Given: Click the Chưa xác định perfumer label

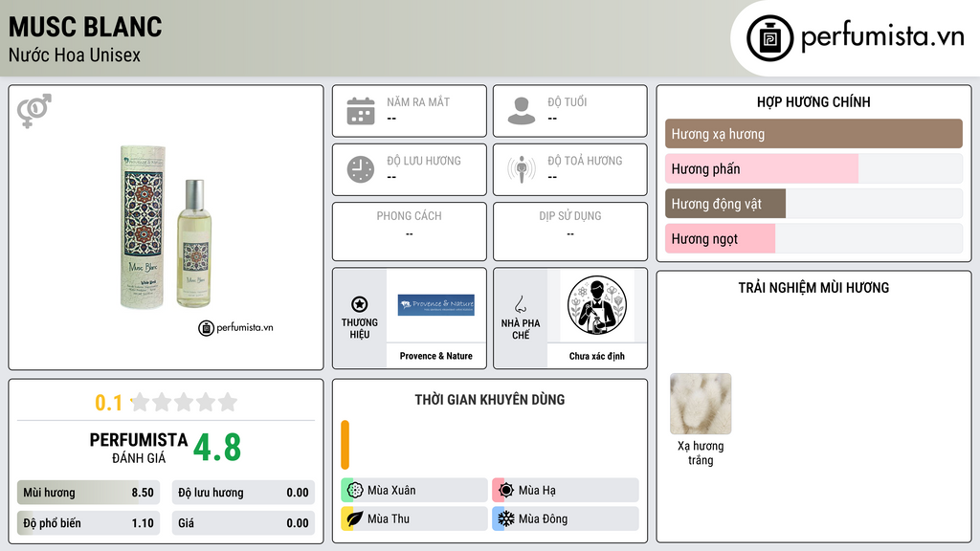Looking at the screenshot, I should (x=597, y=356).
